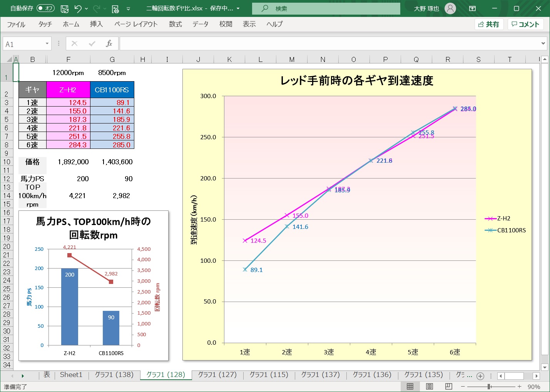The image size is (550, 392).
Task: Click the Z-H2 legend entry in line chart
Action: click(x=498, y=219)
